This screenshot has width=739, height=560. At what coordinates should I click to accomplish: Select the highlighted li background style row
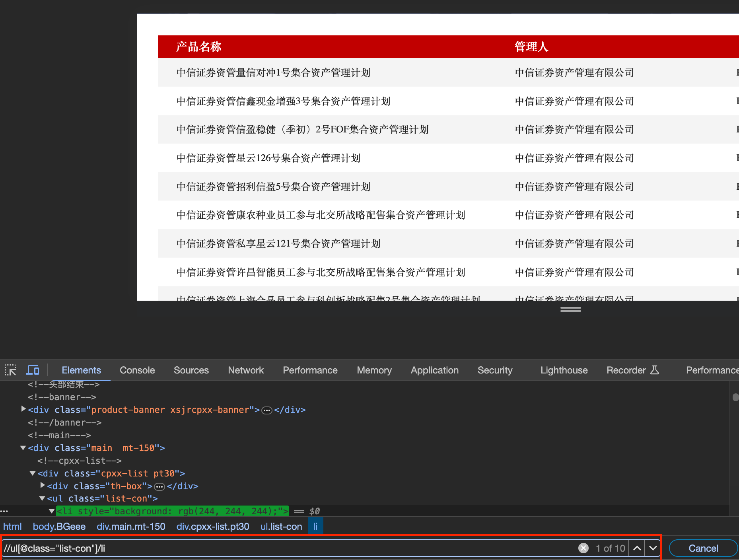(172, 511)
